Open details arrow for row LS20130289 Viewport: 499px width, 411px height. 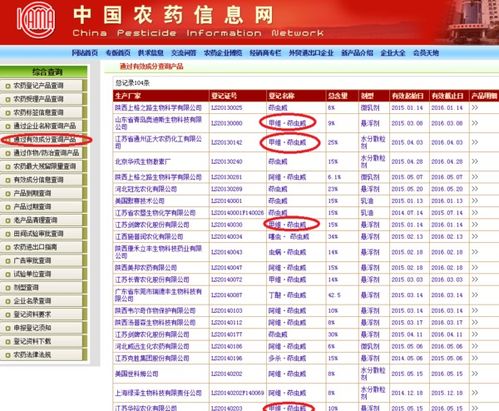coord(475,189)
